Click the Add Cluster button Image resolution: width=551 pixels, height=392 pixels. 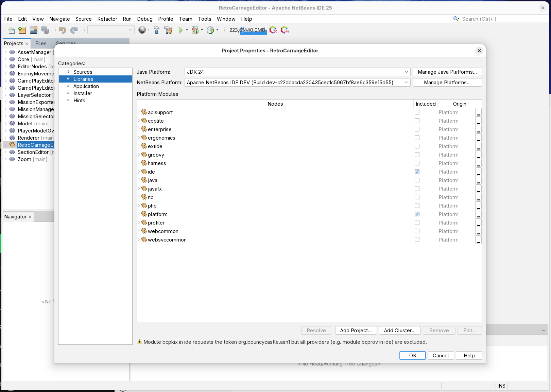(x=400, y=331)
